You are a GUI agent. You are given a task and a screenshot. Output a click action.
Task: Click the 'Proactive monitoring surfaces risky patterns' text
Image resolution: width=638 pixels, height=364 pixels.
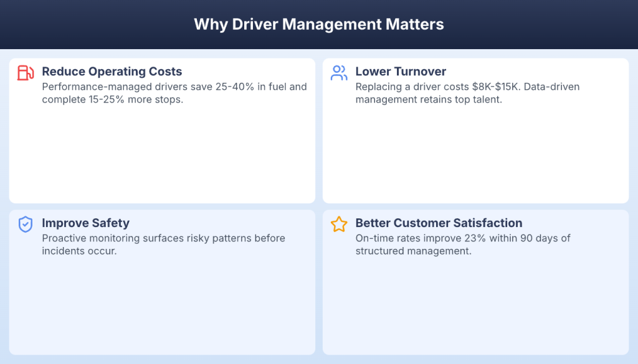[164, 245]
